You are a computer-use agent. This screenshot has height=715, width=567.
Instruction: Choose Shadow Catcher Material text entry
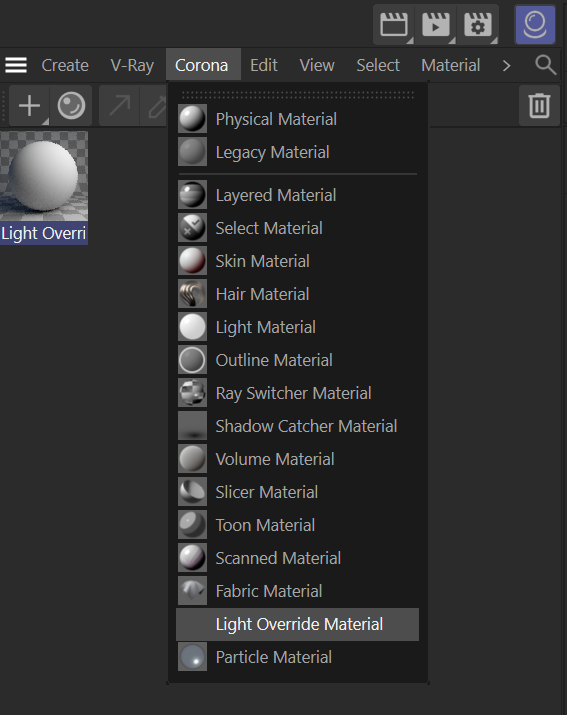tap(306, 426)
